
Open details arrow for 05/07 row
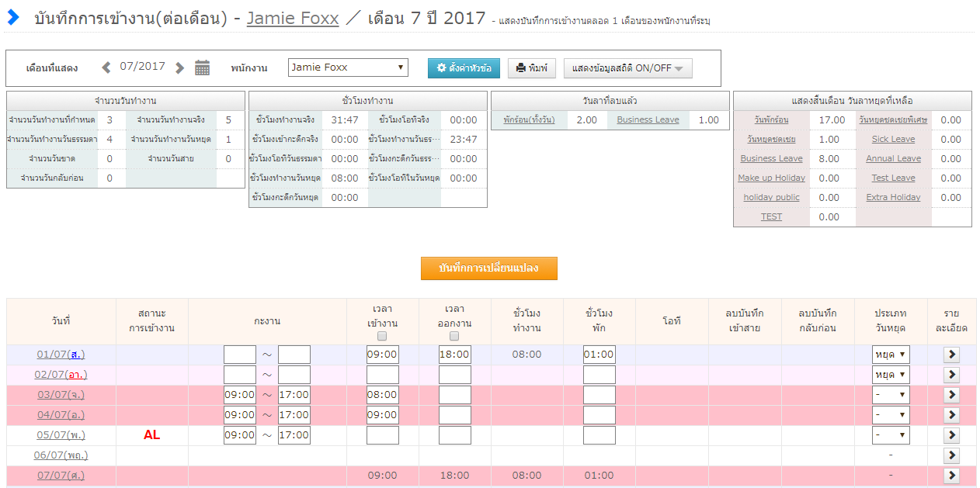[x=951, y=435]
